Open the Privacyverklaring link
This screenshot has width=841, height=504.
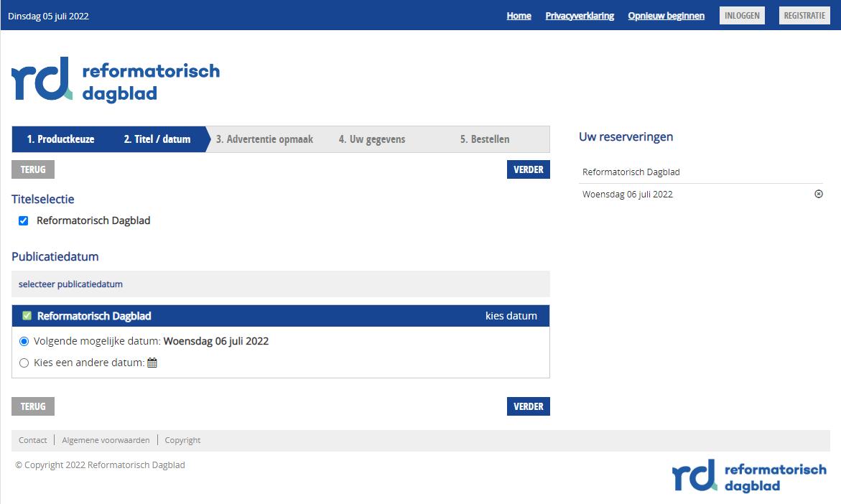[x=580, y=16]
